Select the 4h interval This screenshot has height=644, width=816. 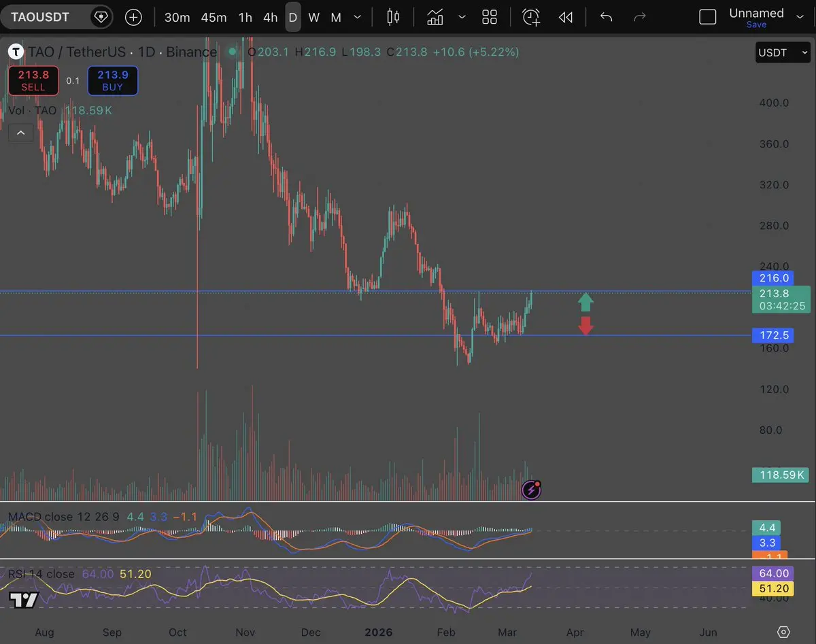point(270,17)
